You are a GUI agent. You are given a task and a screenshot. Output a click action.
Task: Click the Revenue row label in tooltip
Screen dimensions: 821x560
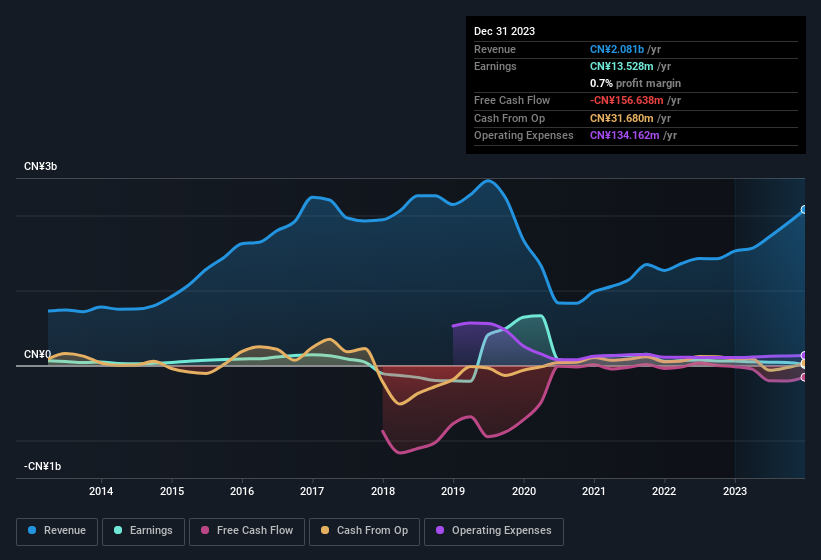[495, 49]
